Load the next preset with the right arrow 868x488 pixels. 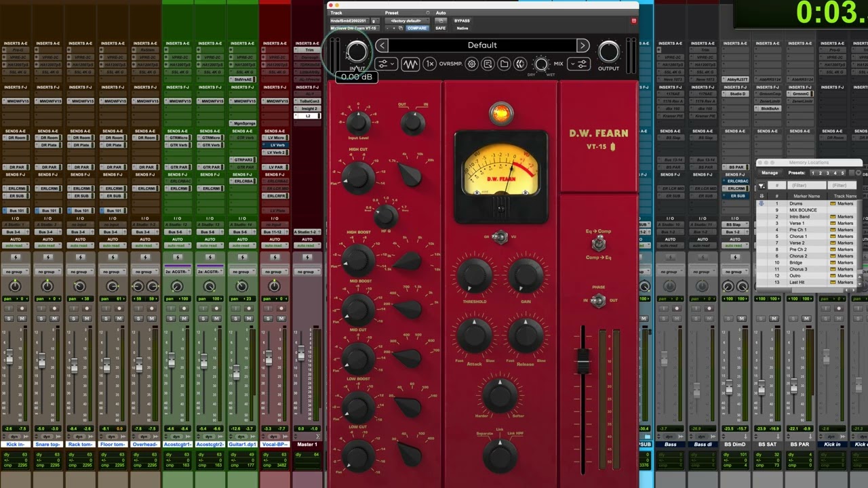(x=583, y=45)
